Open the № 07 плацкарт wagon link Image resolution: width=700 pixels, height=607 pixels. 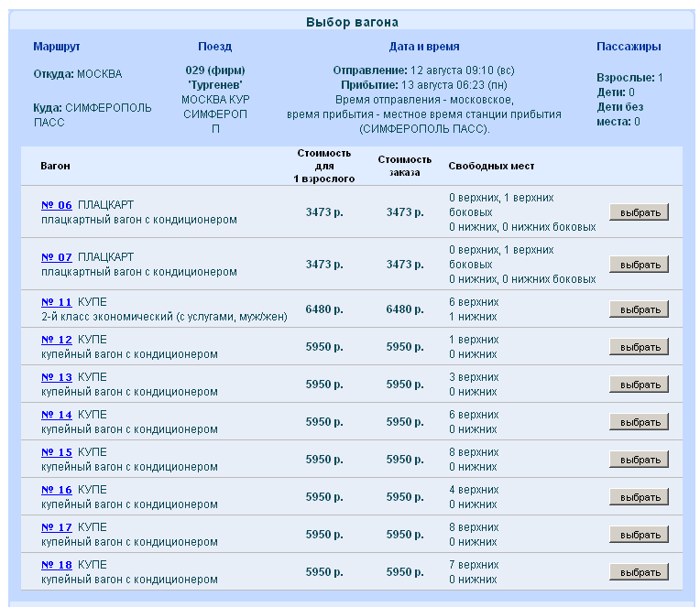coord(57,257)
